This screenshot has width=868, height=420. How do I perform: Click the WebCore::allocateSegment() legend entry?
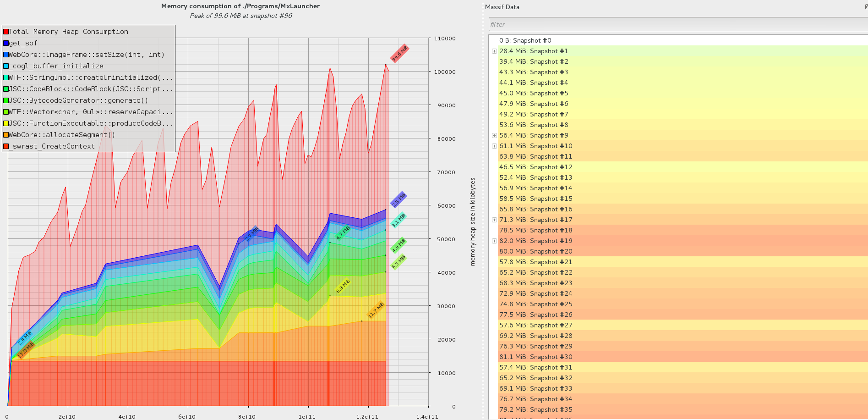[62, 135]
